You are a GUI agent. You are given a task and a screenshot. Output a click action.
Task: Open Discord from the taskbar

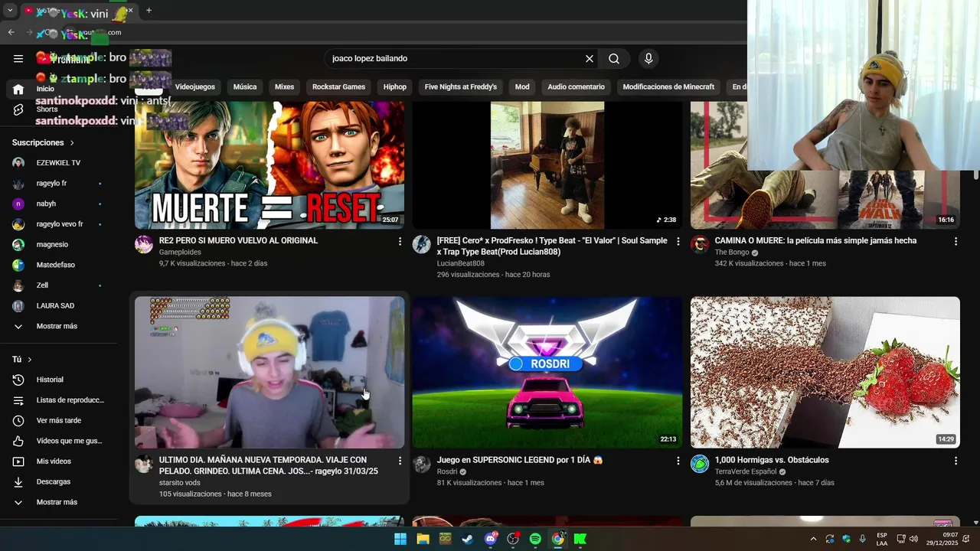pos(490,539)
